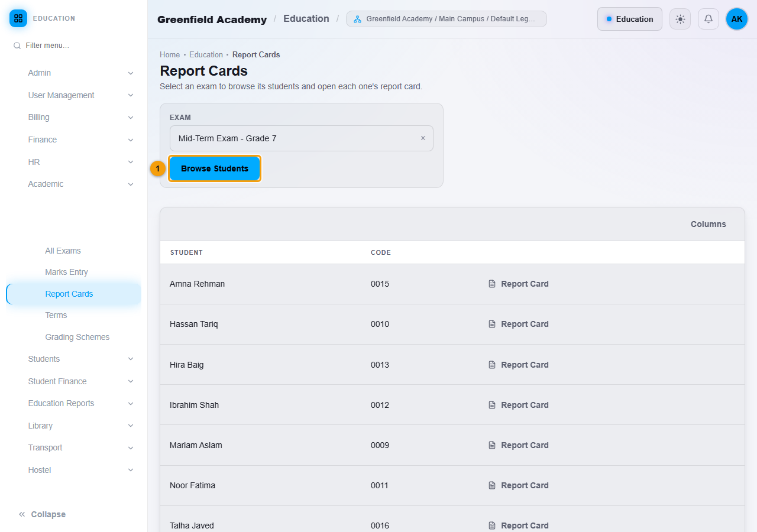
Task: Open Ibrahim Shah's Report Card
Action: pos(519,405)
